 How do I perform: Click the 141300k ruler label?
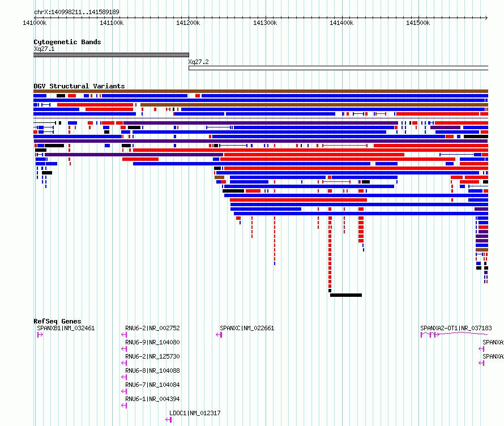point(265,23)
